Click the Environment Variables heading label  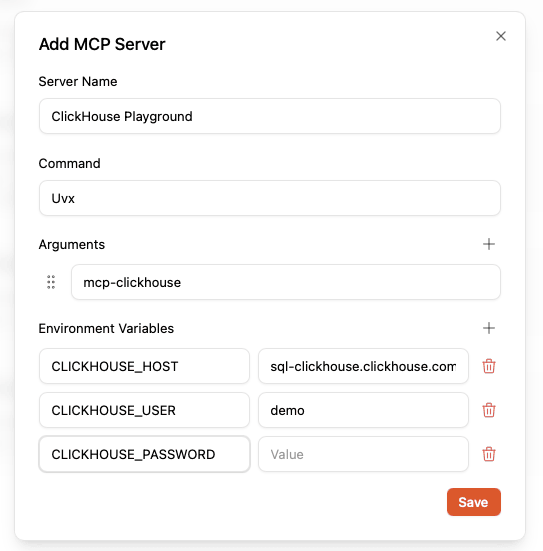(106, 328)
